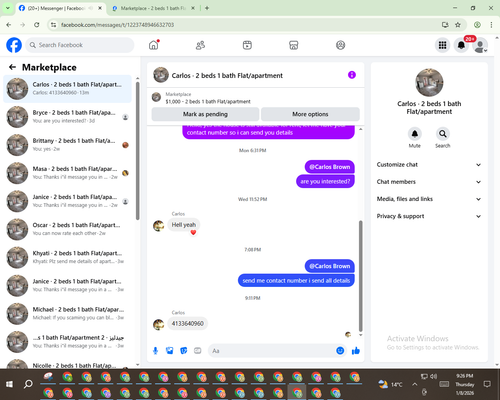Go to Home feed icon
This screenshot has width=500, height=400.
tap(154, 45)
